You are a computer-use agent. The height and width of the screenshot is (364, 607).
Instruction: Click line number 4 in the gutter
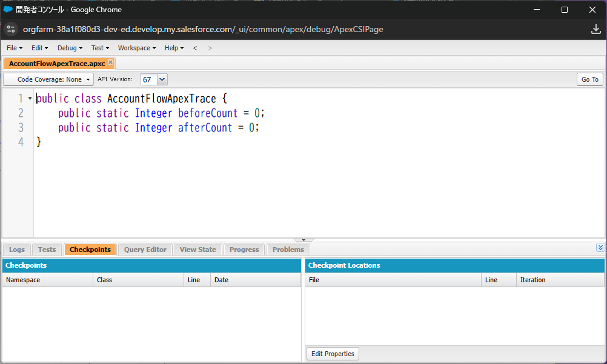click(21, 142)
